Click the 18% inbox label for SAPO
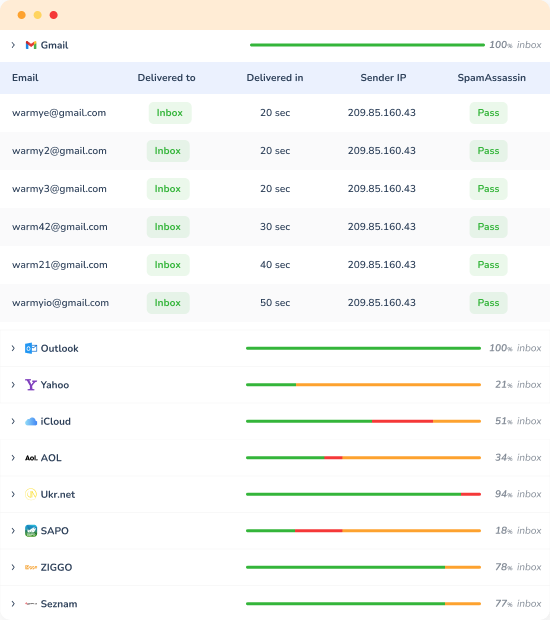The height and width of the screenshot is (620, 550). click(518, 531)
